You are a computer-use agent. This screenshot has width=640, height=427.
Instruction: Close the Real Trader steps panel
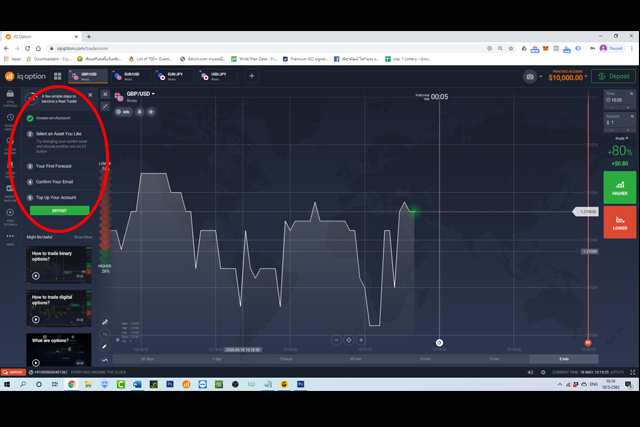[90, 95]
